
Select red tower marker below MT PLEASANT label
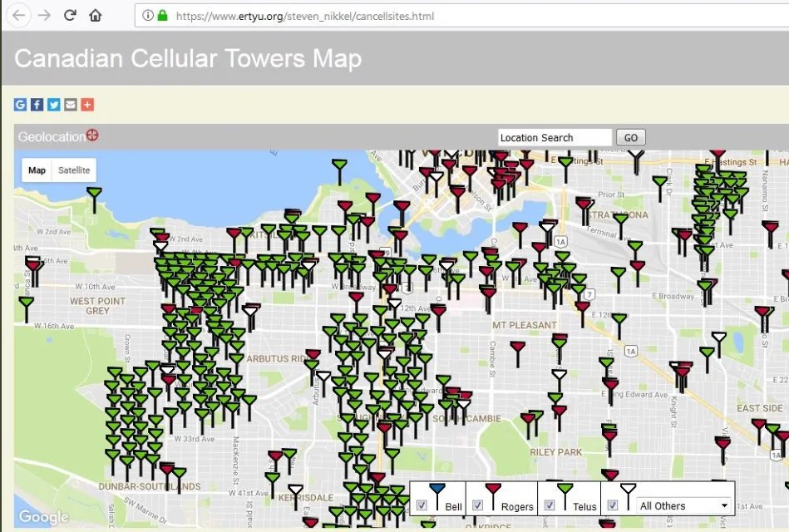click(517, 353)
